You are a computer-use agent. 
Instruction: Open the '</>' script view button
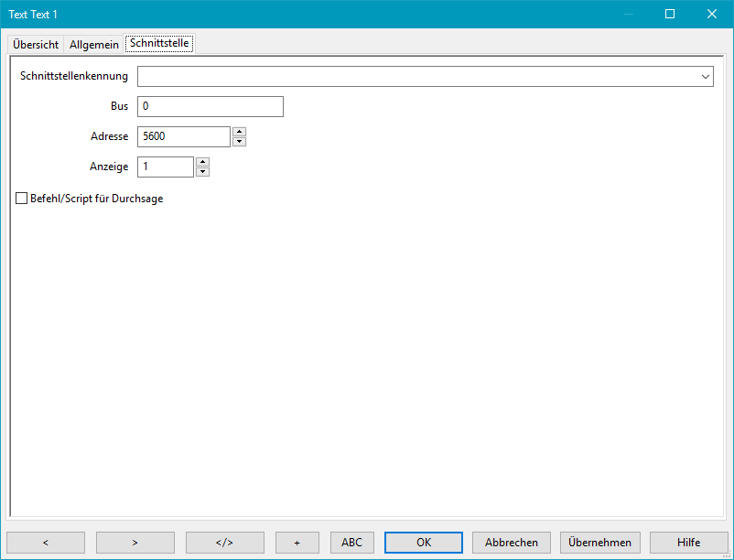click(224, 543)
